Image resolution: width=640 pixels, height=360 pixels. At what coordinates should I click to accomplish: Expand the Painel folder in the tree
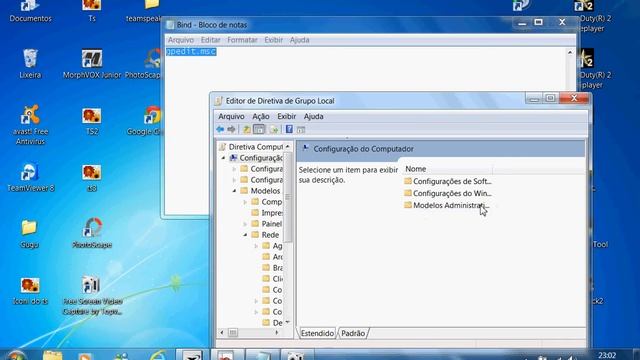click(x=245, y=224)
